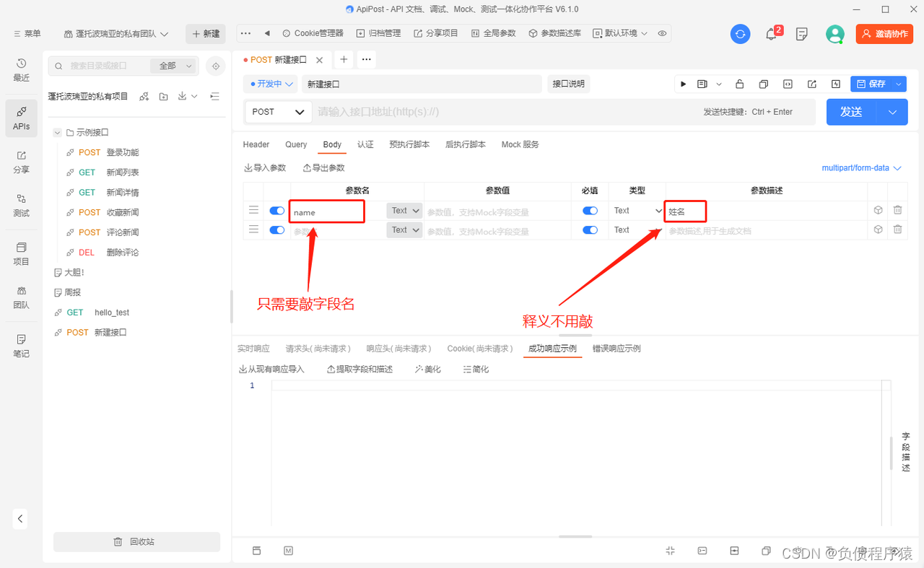Image resolution: width=924 pixels, height=568 pixels.
Task: Open the 回收站 recycle bin
Action: click(136, 542)
